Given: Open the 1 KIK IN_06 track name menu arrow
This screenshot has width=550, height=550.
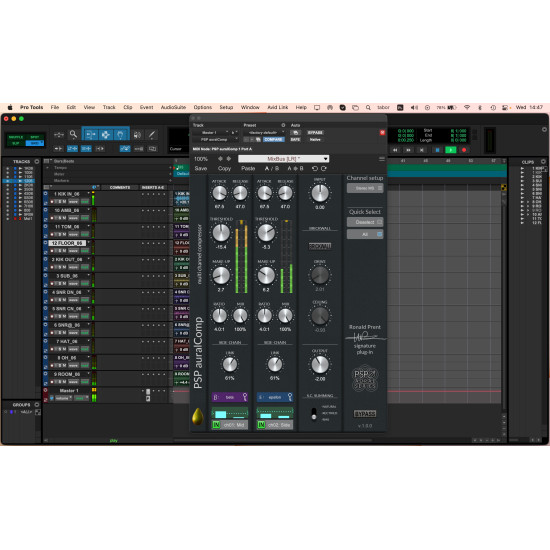Looking at the screenshot, I should (x=88, y=193).
